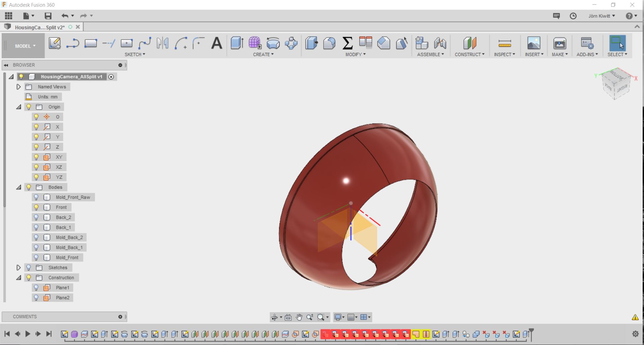The image size is (644, 345).
Task: Select the Pan hand tool
Action: (x=299, y=317)
